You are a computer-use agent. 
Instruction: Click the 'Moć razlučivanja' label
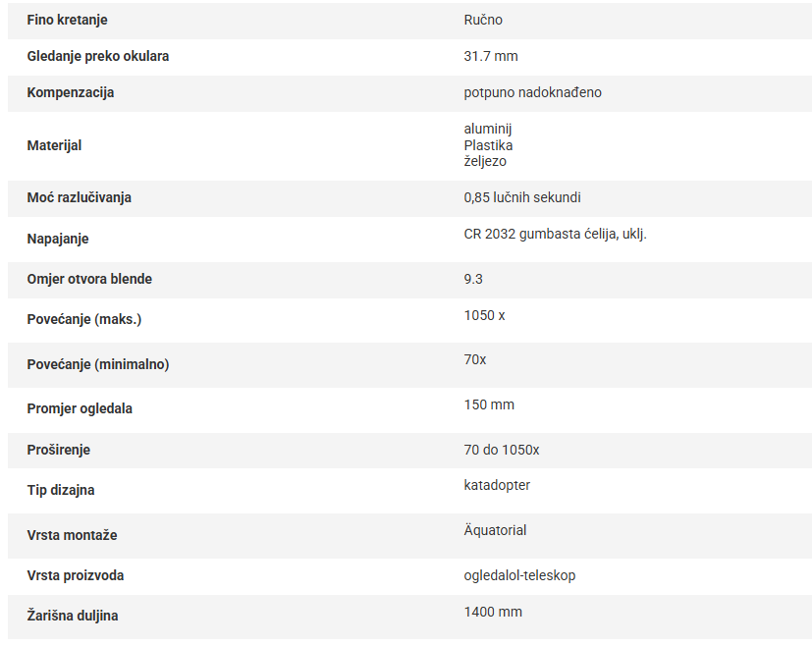point(79,197)
